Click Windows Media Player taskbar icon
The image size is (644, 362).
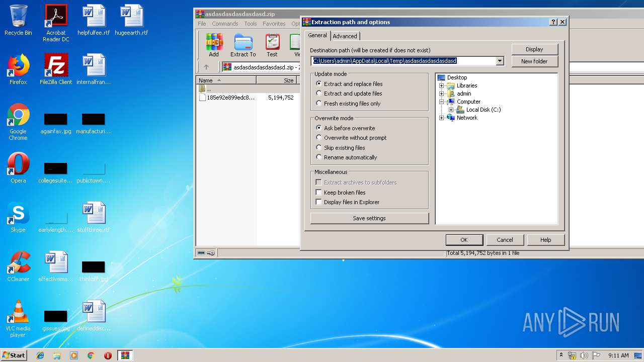point(74,355)
